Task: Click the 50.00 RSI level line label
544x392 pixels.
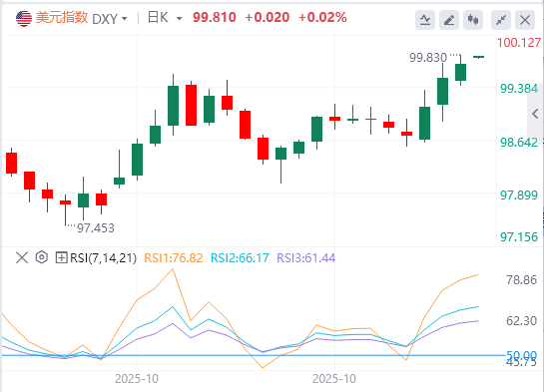Action: point(521,355)
